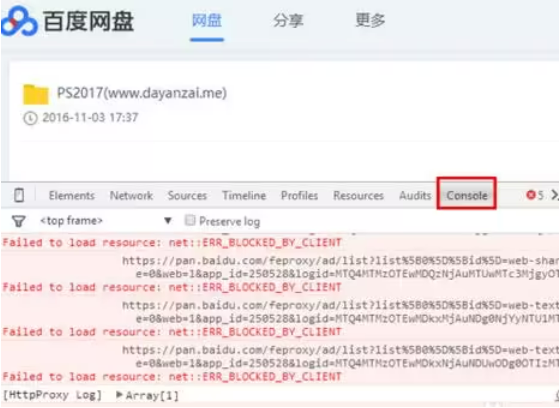
Task: Expand the Array[1] disclosure triangle
Action: 120,395
